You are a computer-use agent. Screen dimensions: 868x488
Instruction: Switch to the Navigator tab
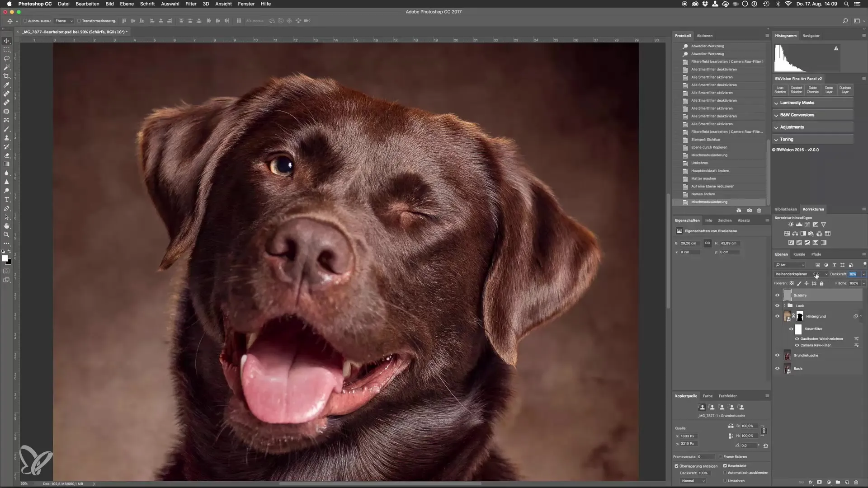click(811, 36)
